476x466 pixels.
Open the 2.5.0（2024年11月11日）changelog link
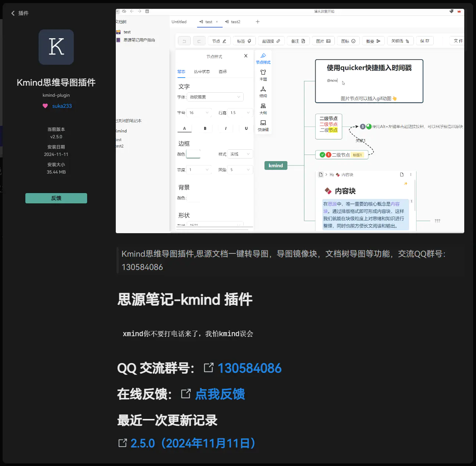pyautogui.click(x=193, y=443)
